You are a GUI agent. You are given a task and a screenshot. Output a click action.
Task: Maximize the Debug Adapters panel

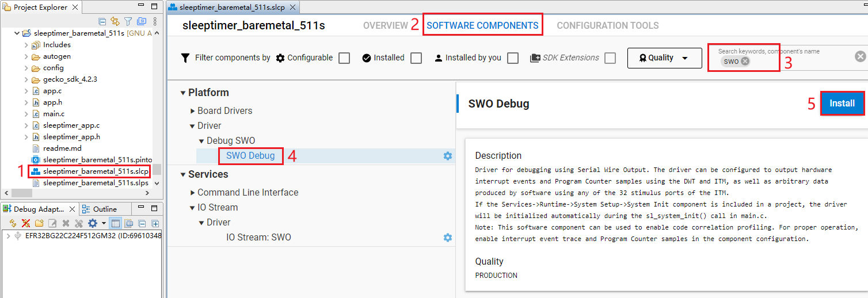click(154, 208)
